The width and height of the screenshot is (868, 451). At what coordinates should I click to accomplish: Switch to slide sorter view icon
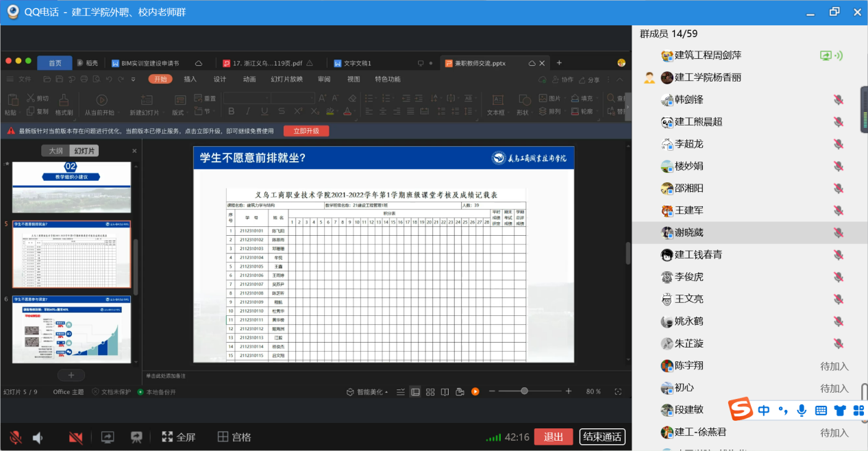coord(430,392)
